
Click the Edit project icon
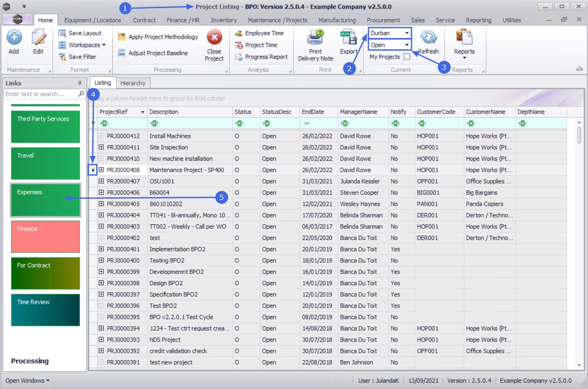(x=38, y=38)
